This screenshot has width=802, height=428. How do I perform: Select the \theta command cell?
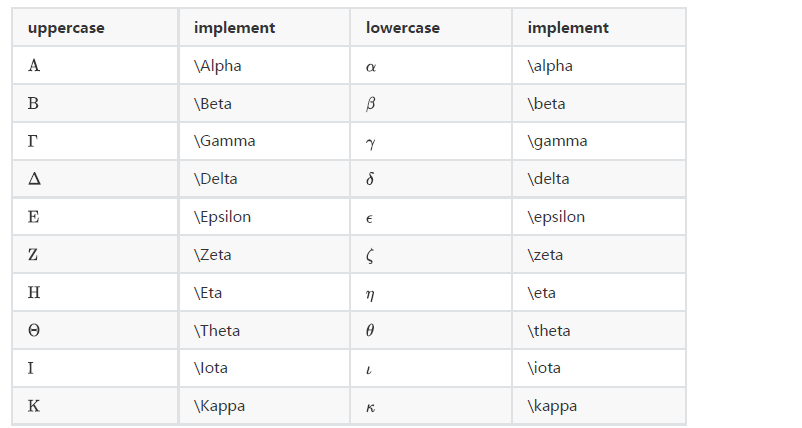[x=548, y=331]
